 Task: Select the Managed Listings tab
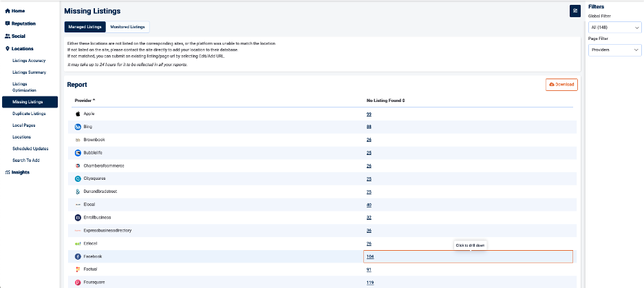click(85, 27)
